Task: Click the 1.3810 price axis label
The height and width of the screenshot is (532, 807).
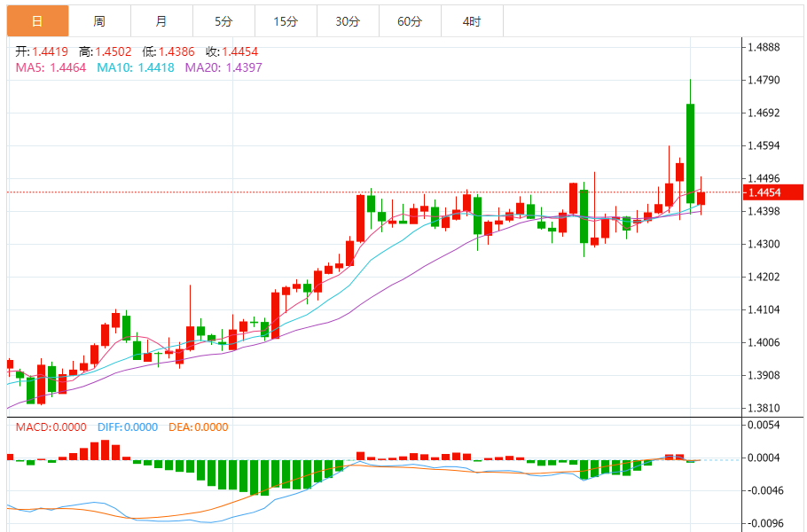Action: pyautogui.click(x=764, y=408)
